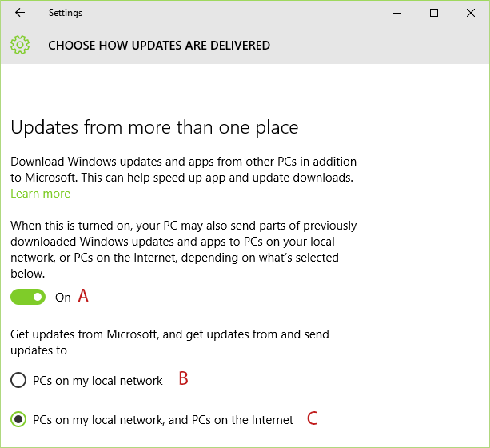This screenshot has height=448, width=490.
Task: Go back using the arrow icon
Action: 20,13
